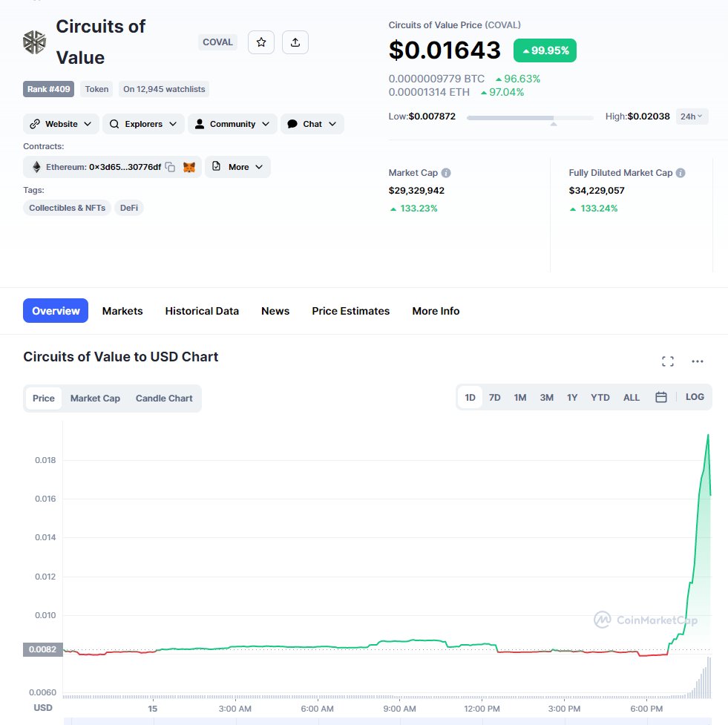Click the Token label badge

(x=96, y=89)
